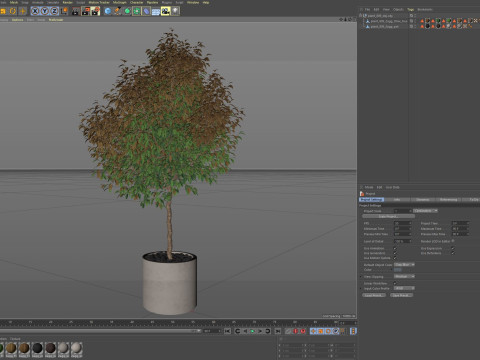Go to end of animation
The image size is (480, 360).
278,331
